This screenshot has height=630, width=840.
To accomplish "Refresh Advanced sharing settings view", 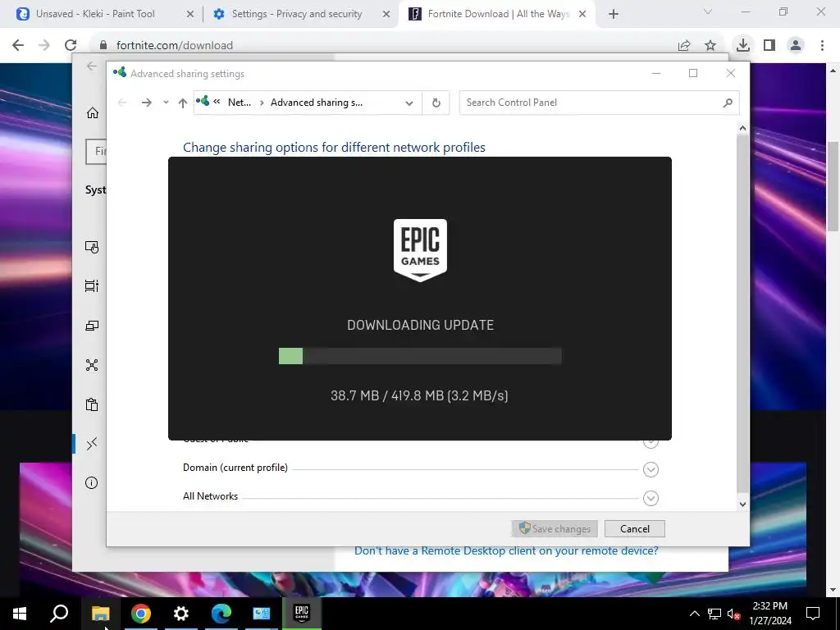I will (x=436, y=103).
